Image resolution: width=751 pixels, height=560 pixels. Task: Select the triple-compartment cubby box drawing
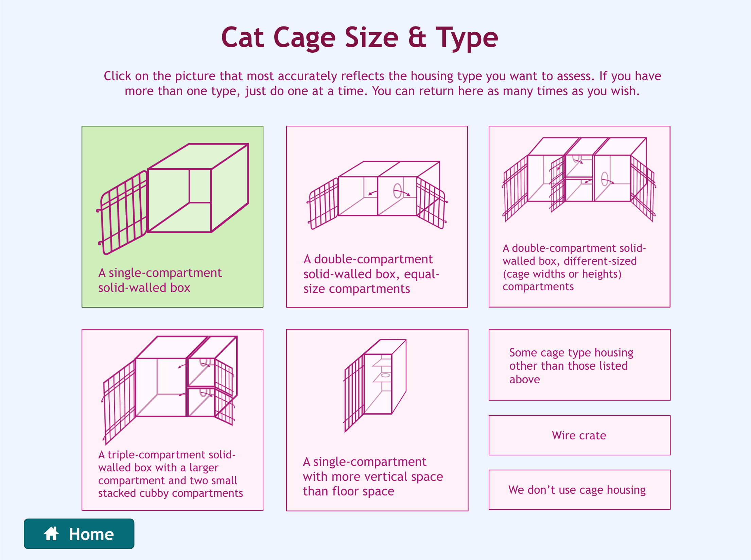[x=170, y=384]
